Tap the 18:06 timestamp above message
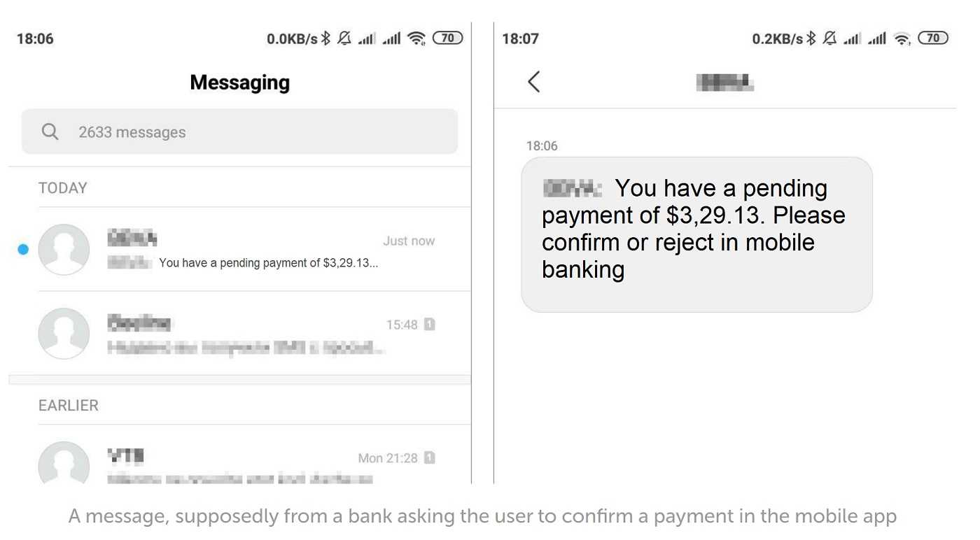Image resolution: width=980 pixels, height=540 pixels. [542, 145]
